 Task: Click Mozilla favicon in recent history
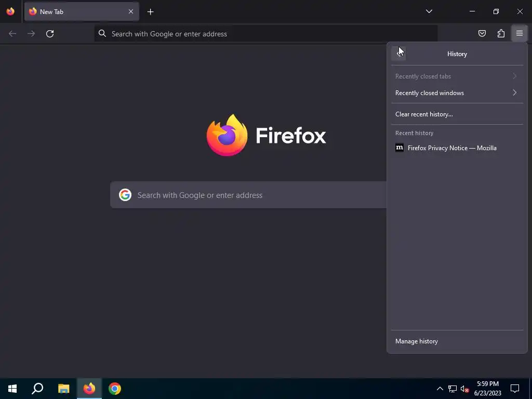400,148
